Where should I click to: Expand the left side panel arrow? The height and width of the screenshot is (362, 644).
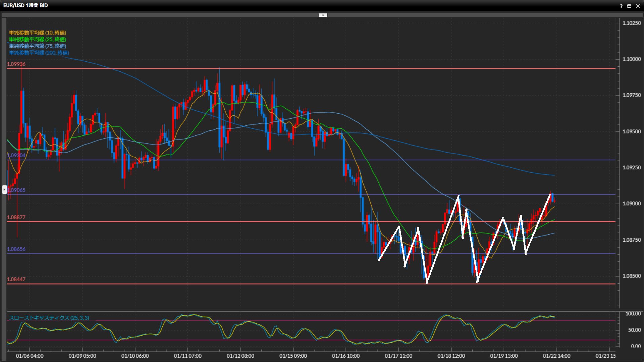4,189
